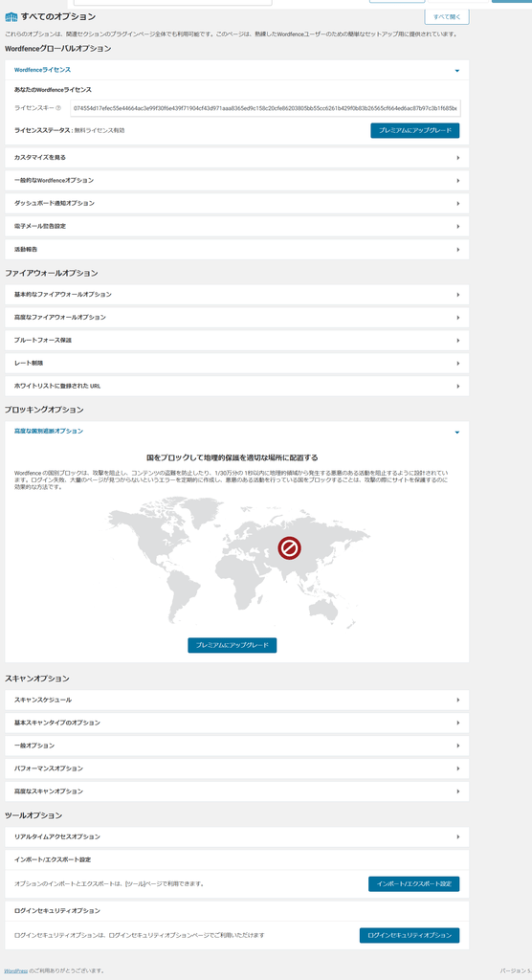The width and height of the screenshot is (532, 980).
Task: Expand ブルートフォース保護 section
Action: 237,340
